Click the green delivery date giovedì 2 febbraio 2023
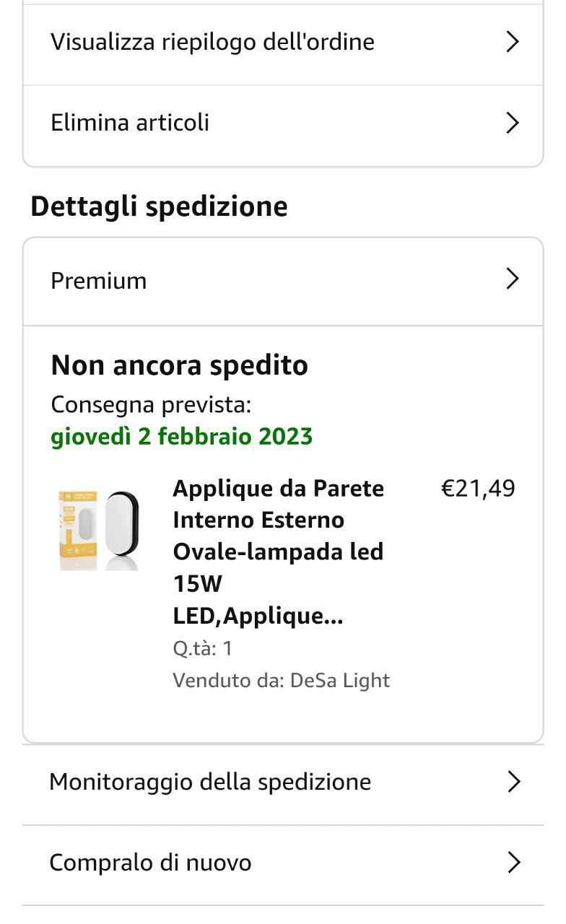The width and height of the screenshot is (566, 924). tap(181, 437)
